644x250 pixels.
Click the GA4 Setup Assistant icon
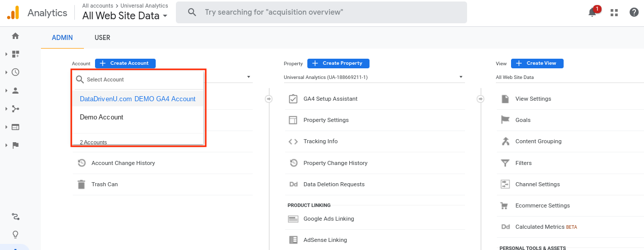click(x=293, y=99)
